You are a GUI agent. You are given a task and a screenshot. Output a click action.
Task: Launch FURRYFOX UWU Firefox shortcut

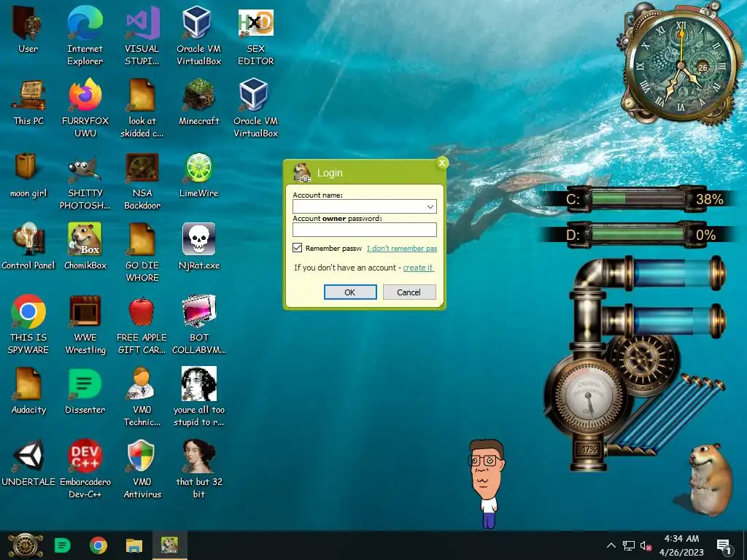click(x=85, y=108)
